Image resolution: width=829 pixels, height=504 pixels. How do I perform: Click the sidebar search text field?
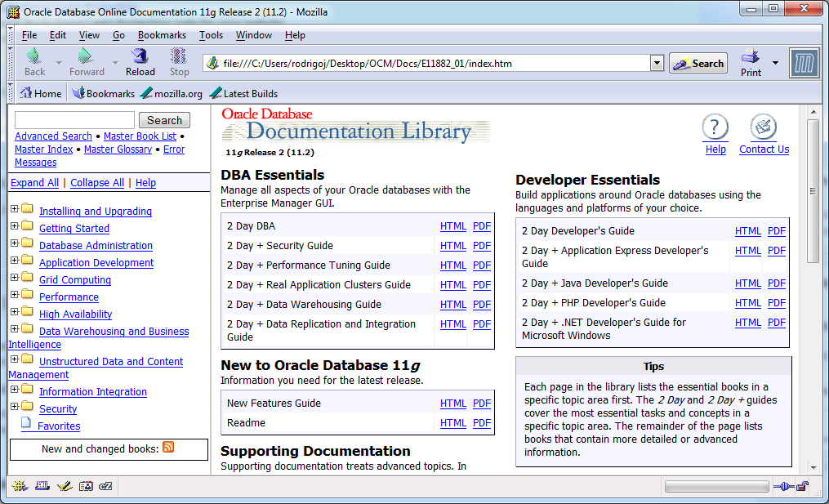tap(74, 120)
